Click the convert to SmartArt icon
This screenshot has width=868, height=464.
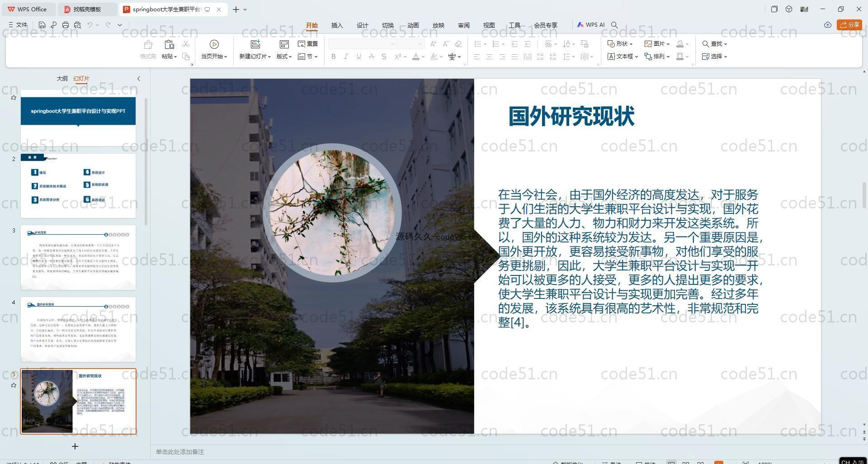585,44
